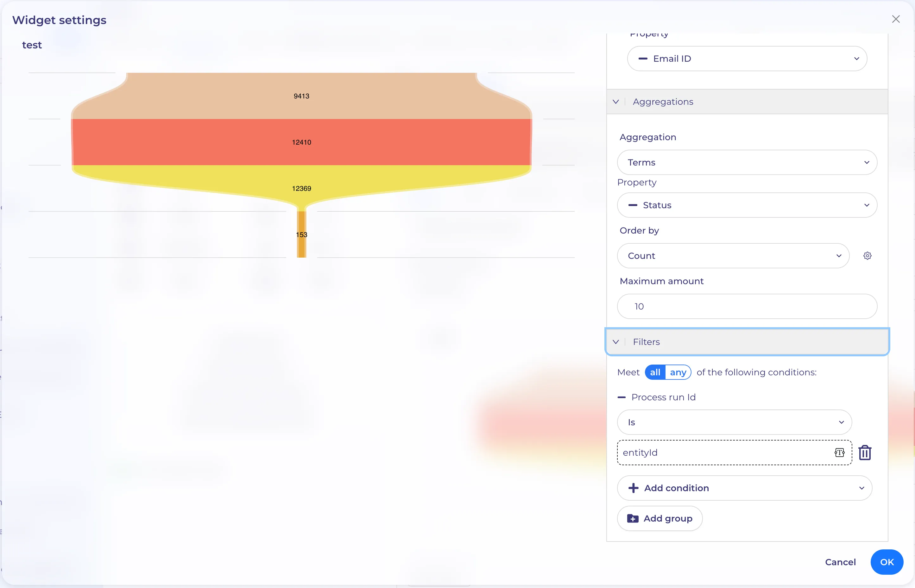The width and height of the screenshot is (915, 588).
Task: Select the 'all' conditions toggle
Action: click(x=655, y=372)
